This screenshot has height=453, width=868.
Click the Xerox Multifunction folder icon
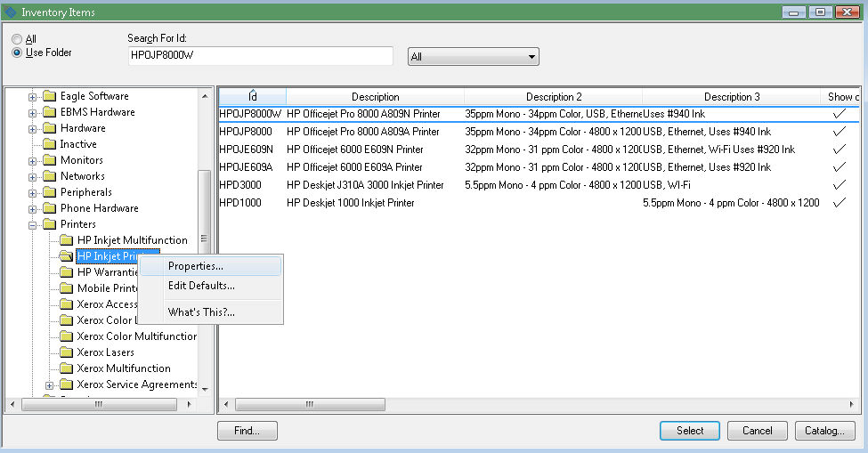pyautogui.click(x=66, y=368)
